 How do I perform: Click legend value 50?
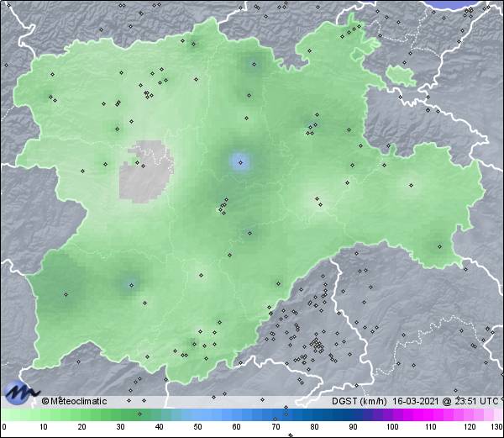pos(197,427)
